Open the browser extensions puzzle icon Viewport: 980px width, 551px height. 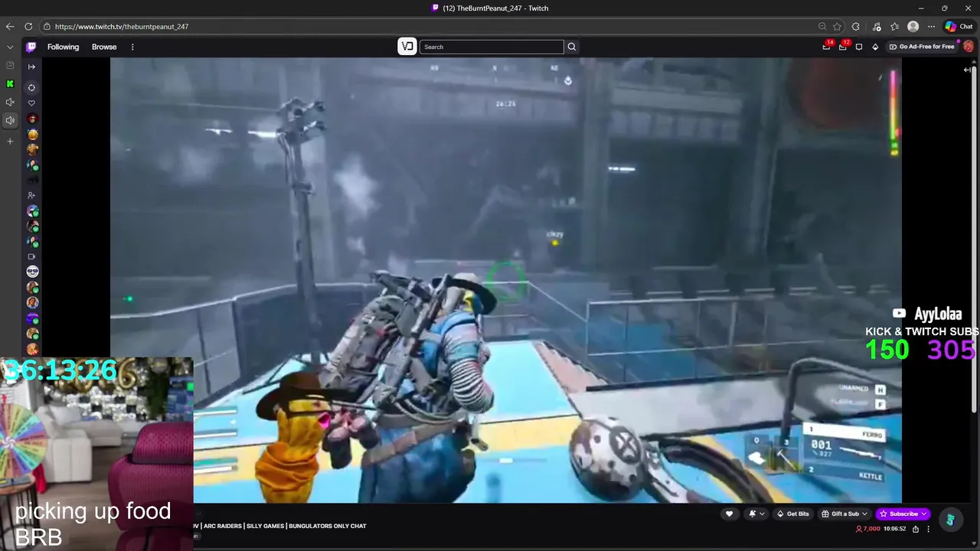856,26
